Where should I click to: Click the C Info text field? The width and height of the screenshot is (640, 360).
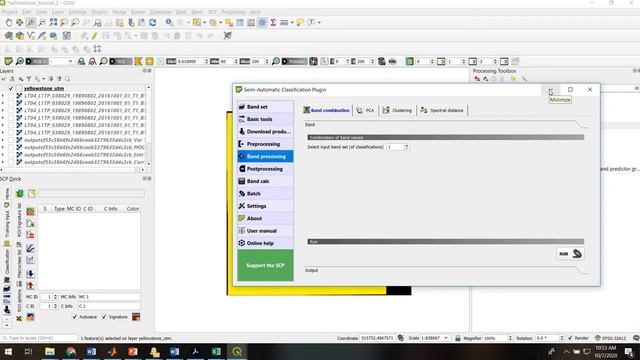109,306
